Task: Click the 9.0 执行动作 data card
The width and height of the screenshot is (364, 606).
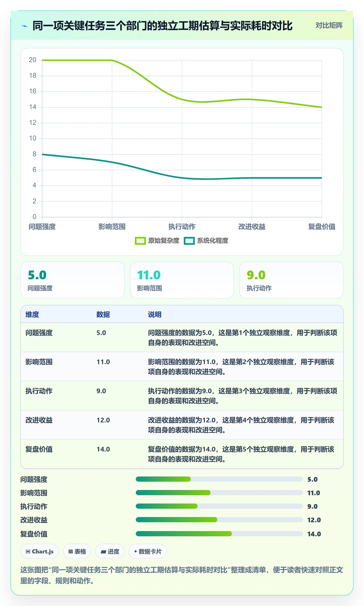Action: pyautogui.click(x=291, y=280)
